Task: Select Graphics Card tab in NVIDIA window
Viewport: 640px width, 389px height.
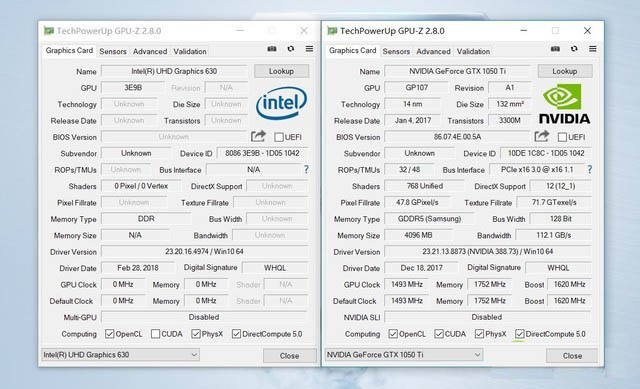Action: point(352,51)
